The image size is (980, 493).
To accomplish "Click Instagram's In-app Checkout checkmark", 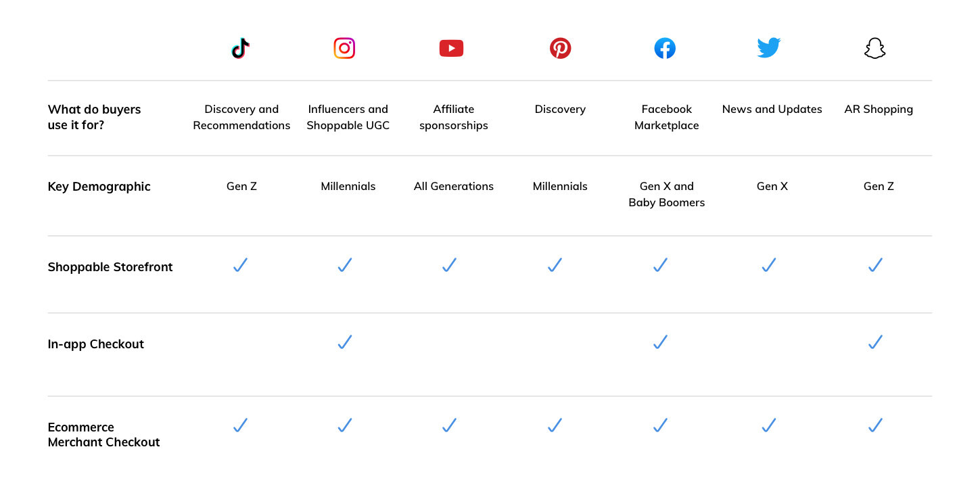I will [345, 342].
